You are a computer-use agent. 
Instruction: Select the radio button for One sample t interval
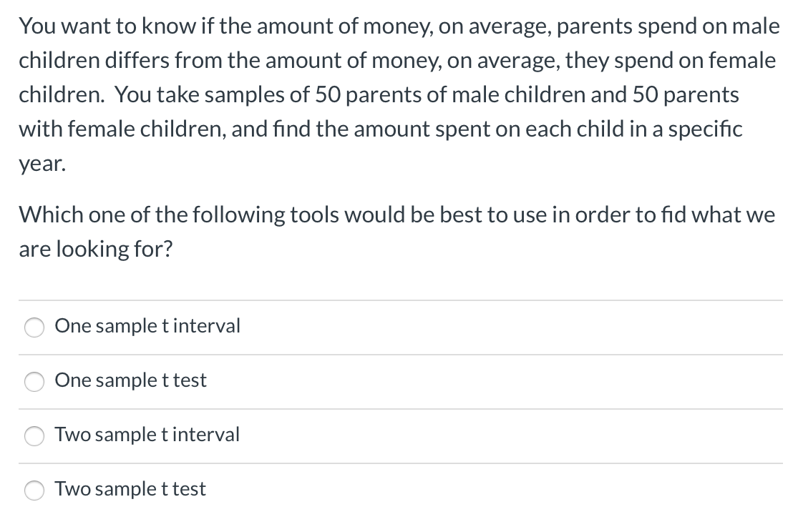click(34, 327)
